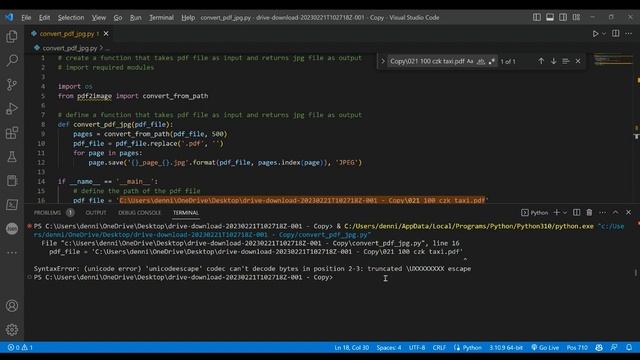The image size is (640, 360).
Task: Toggle panel layout icon in title bar
Action: [x=550, y=17]
